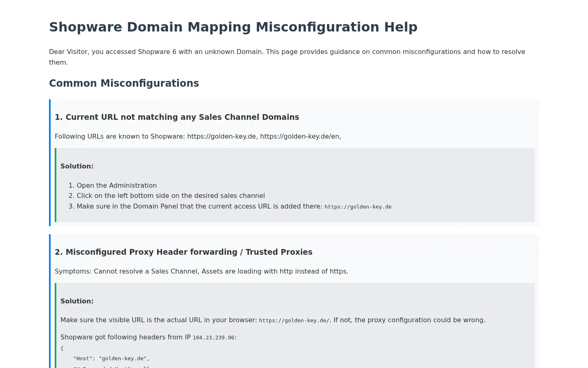The height and width of the screenshot is (368, 588).
Task: Click step 'Make sure in the Domain Panel'
Action: [x=234, y=206]
